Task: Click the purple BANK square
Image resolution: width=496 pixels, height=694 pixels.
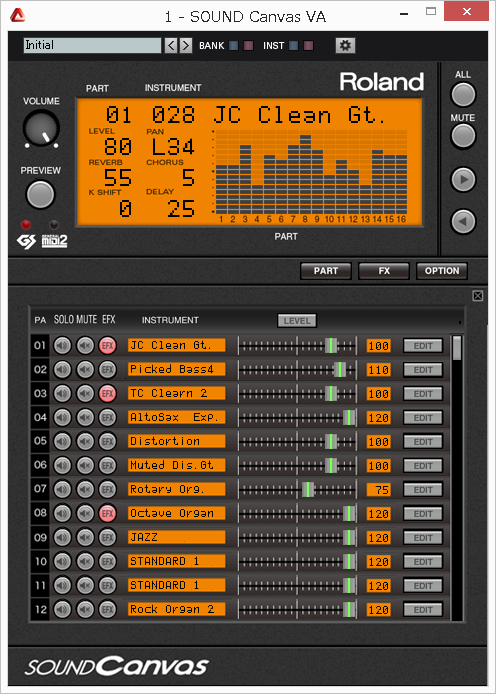Action: [x=249, y=45]
